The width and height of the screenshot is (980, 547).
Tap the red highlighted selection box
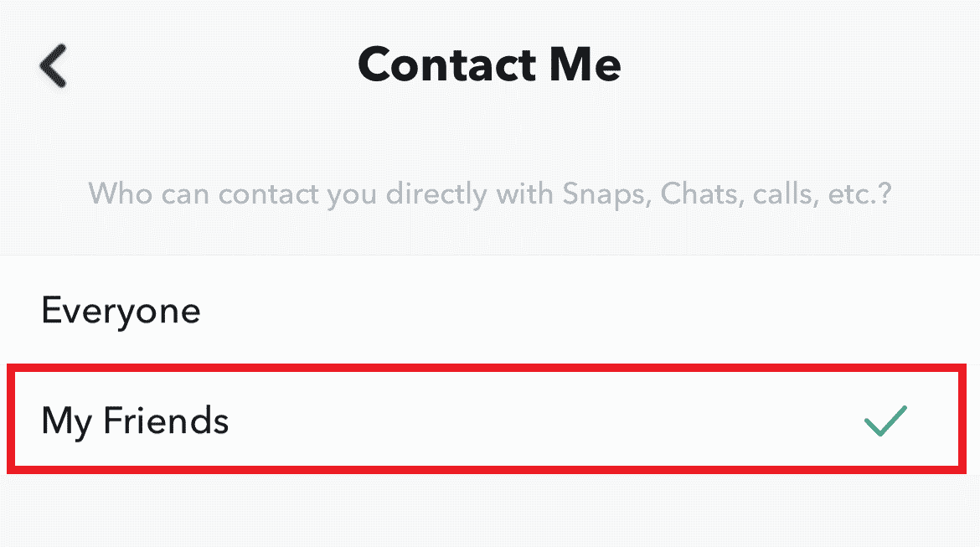490,421
